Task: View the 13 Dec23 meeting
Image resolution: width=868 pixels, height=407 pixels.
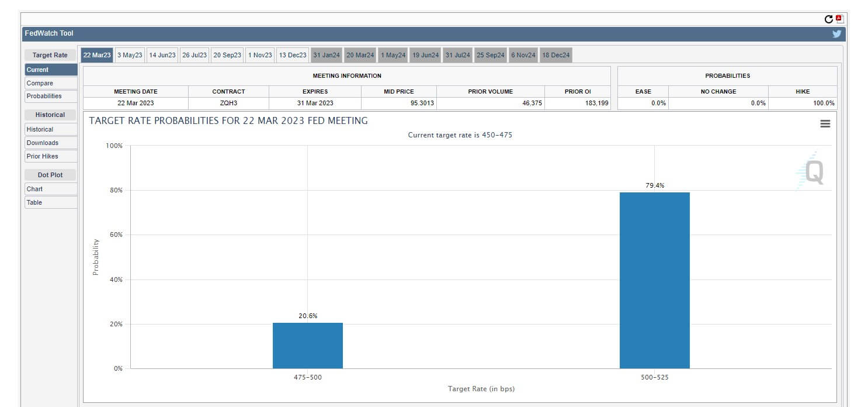Action: pyautogui.click(x=293, y=54)
